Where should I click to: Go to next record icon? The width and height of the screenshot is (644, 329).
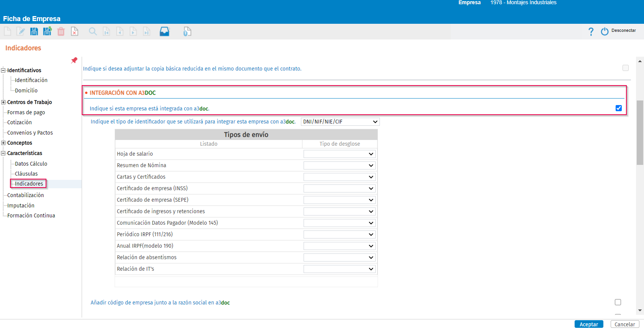tap(133, 31)
